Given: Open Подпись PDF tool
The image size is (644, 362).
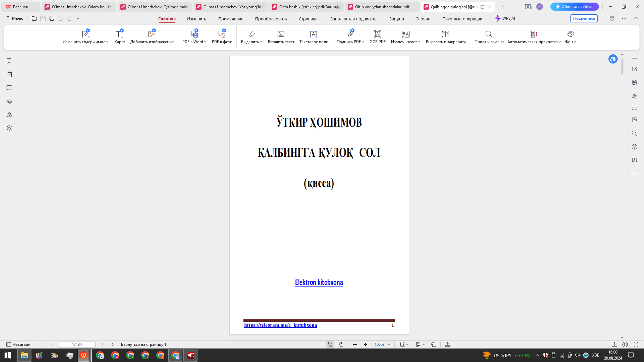Looking at the screenshot, I should pyautogui.click(x=350, y=37).
